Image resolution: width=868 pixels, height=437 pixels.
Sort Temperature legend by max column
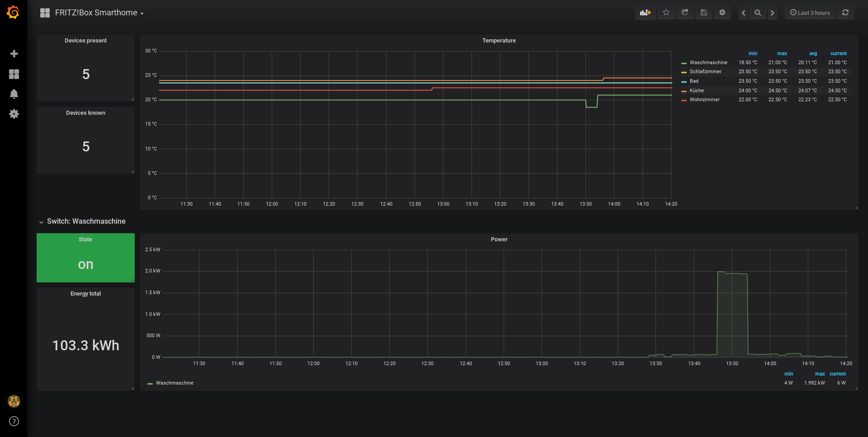tap(782, 53)
